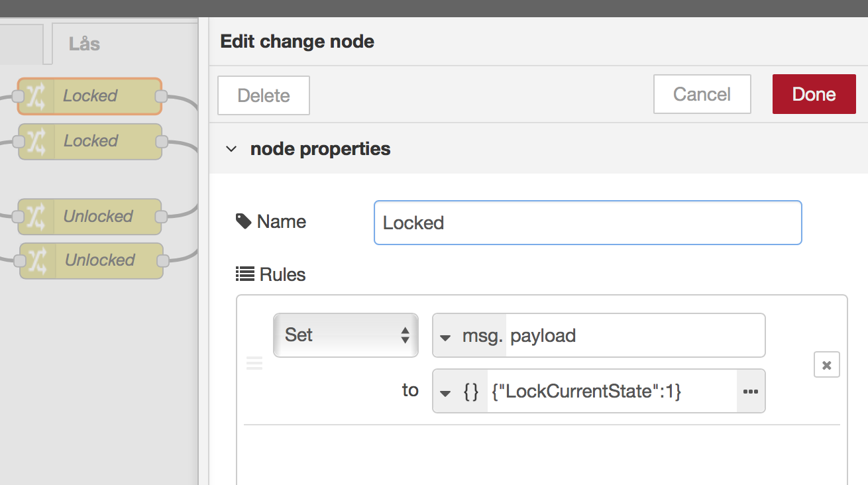This screenshot has height=485, width=868.
Task: Click the LockCurrentState JSON value field
Action: pos(611,392)
